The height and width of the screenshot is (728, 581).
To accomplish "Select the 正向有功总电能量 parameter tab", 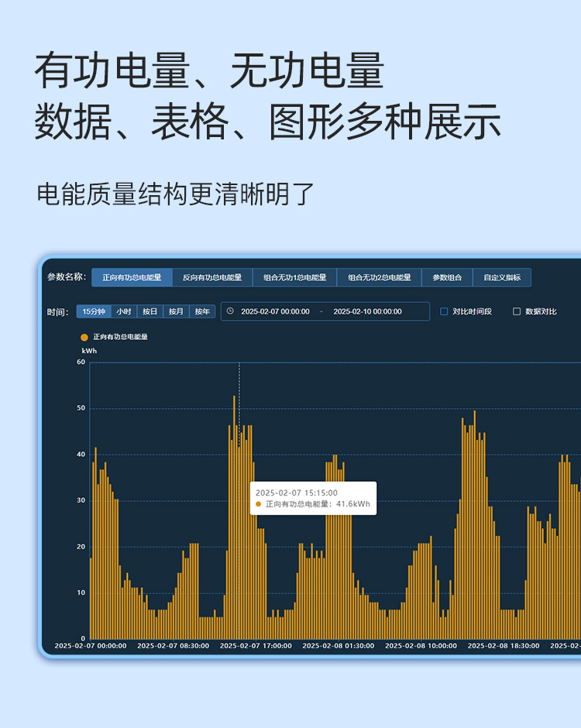I will coord(132,277).
